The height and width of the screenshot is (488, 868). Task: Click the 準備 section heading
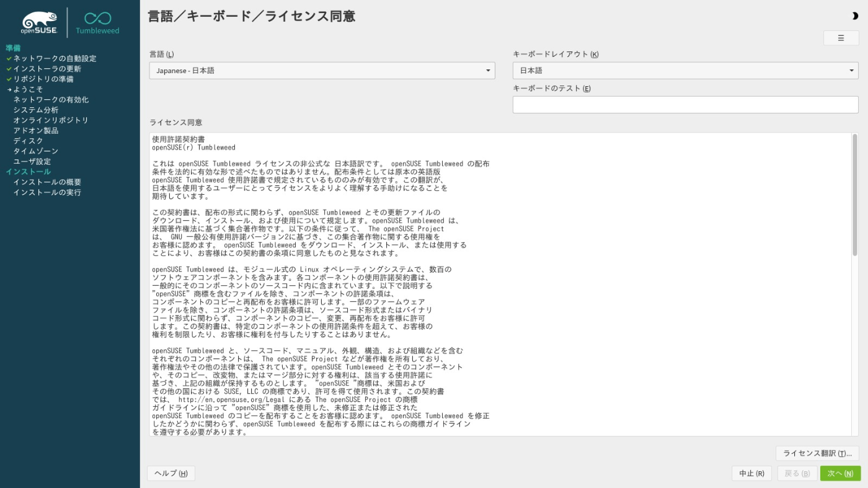[x=13, y=48]
